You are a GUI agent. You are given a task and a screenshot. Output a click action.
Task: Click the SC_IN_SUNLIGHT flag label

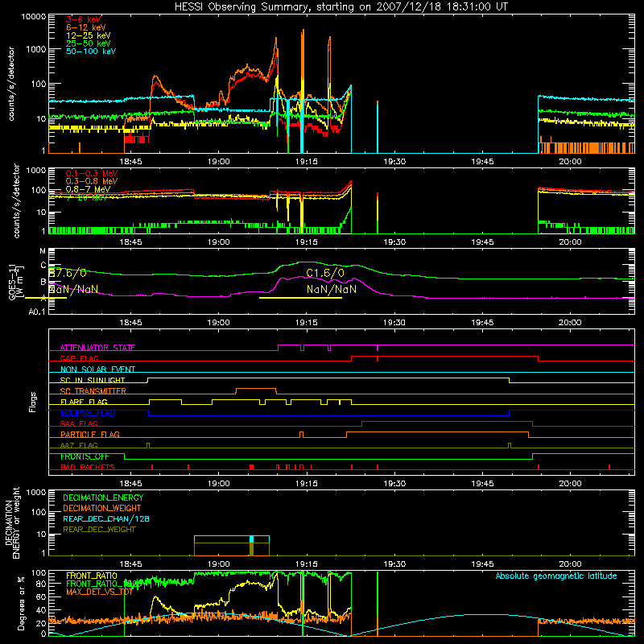tap(93, 380)
